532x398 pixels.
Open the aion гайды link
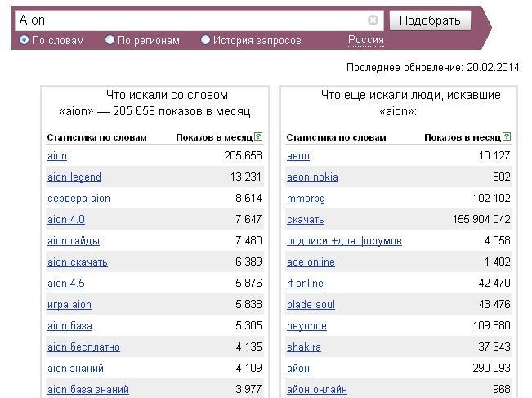pyautogui.click(x=74, y=241)
